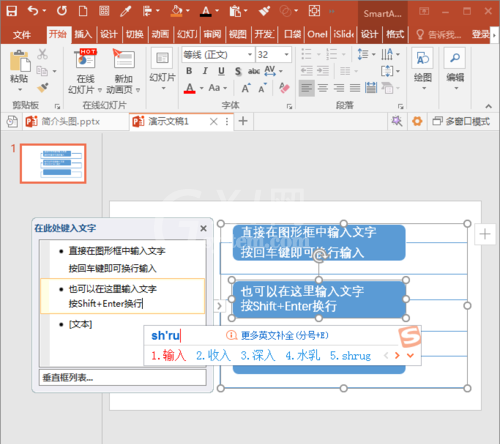The width and height of the screenshot is (500, 444).
Task: Click the [文本] placeholder bullet
Action: (x=80, y=324)
